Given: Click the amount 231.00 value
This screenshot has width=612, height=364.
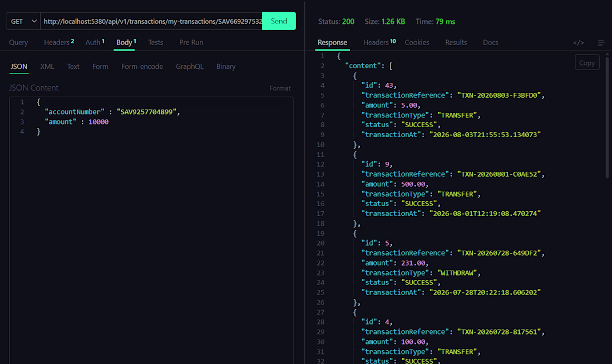Looking at the screenshot, I should [x=413, y=263].
